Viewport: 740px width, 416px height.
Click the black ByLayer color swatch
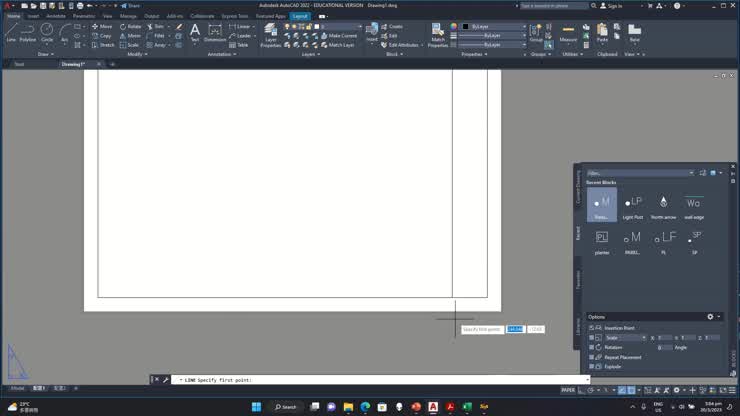(465, 26)
